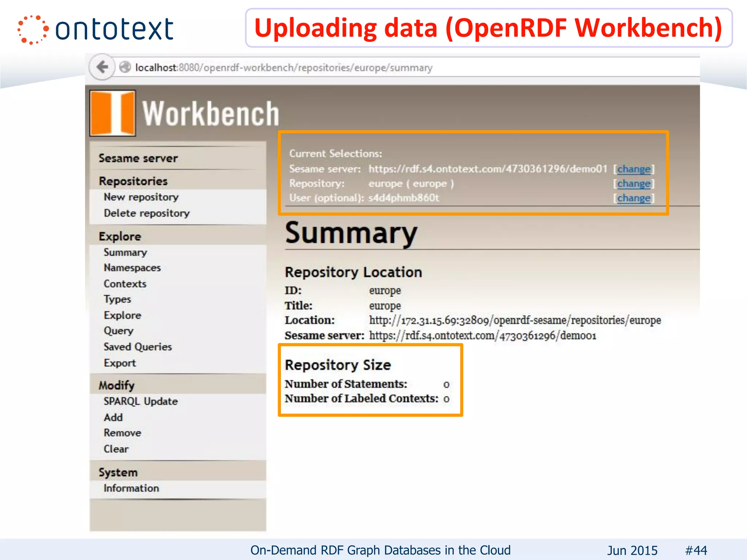This screenshot has width=747, height=560.
Task: Open Contexts under Explore
Action: tap(125, 284)
